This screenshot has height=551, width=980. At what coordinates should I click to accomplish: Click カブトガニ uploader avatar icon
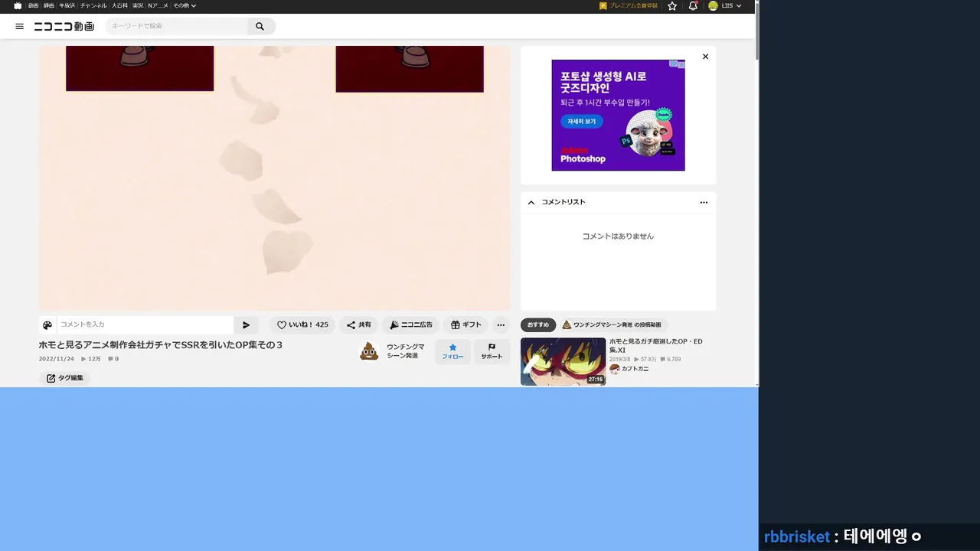[615, 369]
